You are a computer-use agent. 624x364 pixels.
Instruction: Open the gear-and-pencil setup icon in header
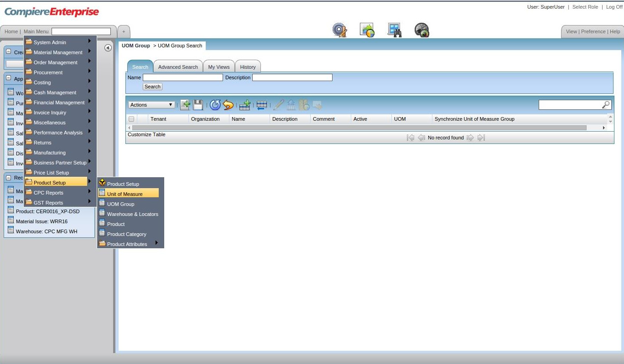coord(339,30)
